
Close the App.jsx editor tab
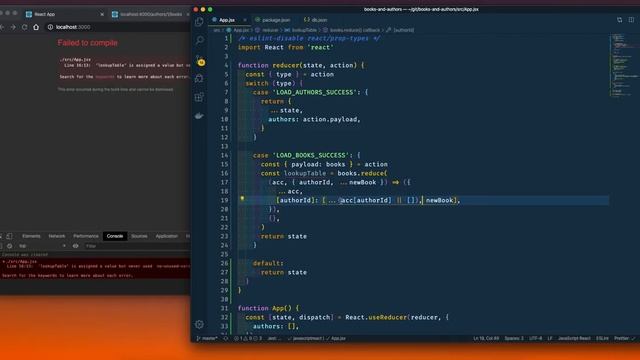click(x=245, y=20)
